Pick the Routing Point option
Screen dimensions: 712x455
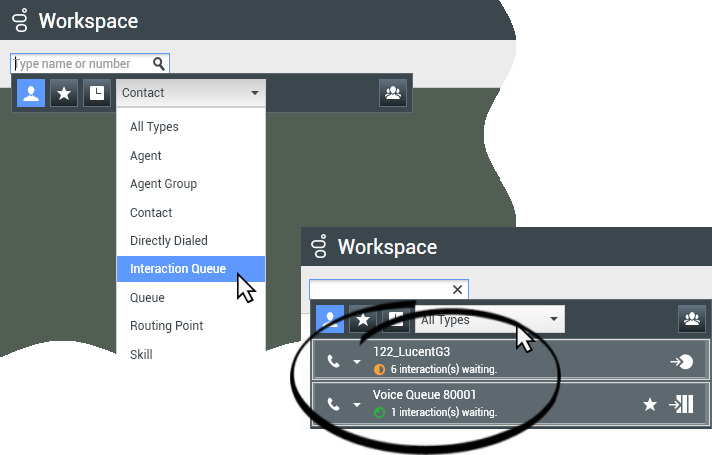click(x=166, y=326)
